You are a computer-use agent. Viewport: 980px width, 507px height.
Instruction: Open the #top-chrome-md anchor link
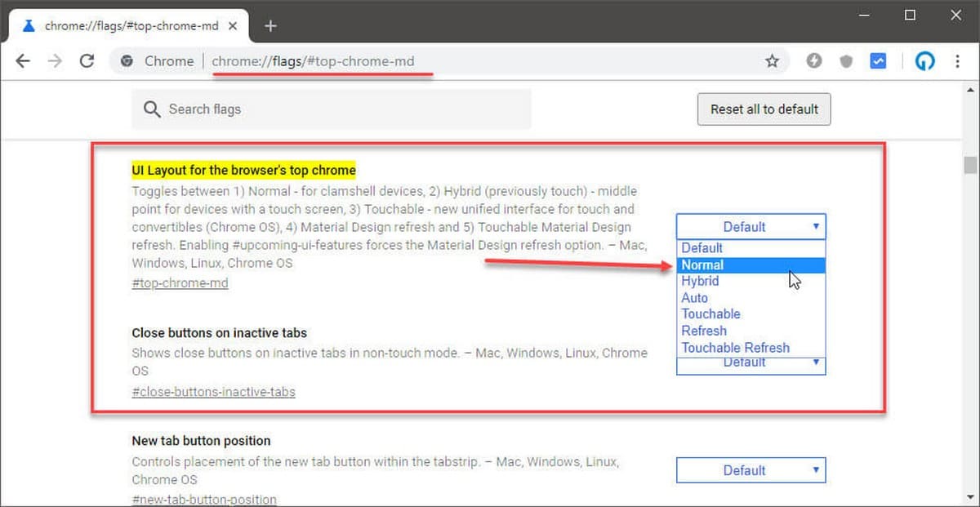pos(180,283)
